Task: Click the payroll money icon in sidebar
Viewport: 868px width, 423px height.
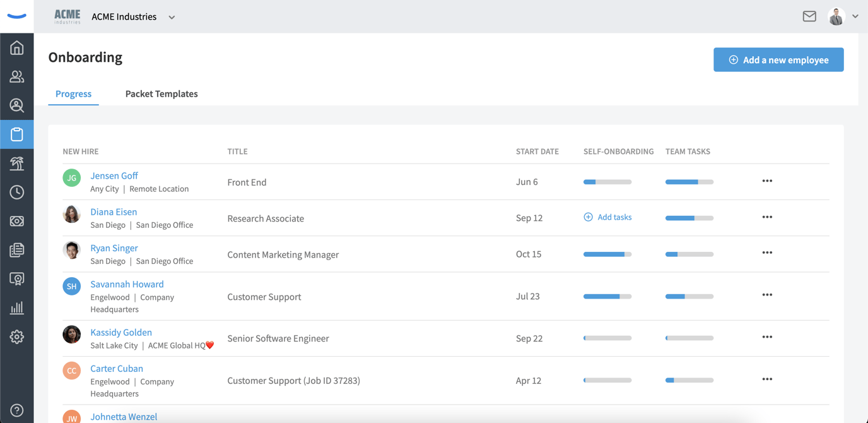Action: [17, 221]
